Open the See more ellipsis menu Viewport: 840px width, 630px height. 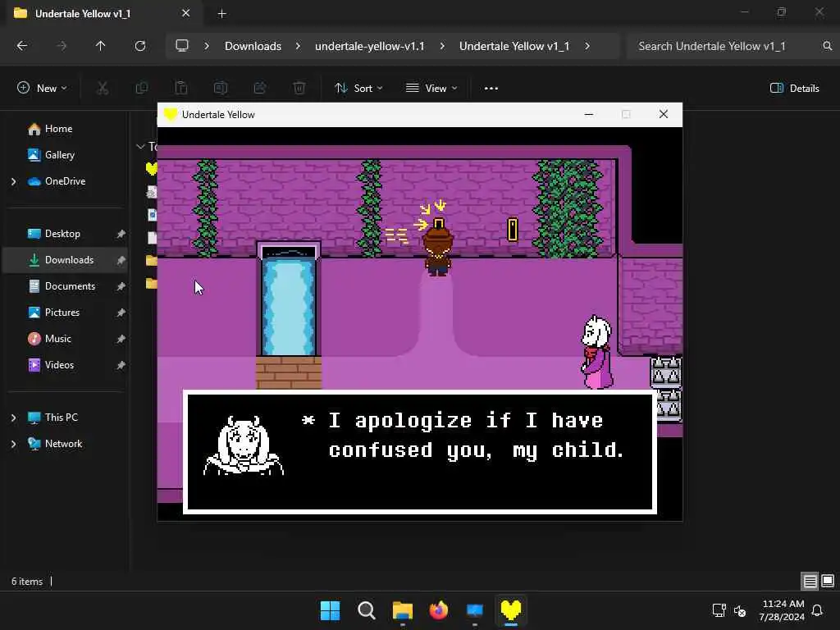(491, 88)
